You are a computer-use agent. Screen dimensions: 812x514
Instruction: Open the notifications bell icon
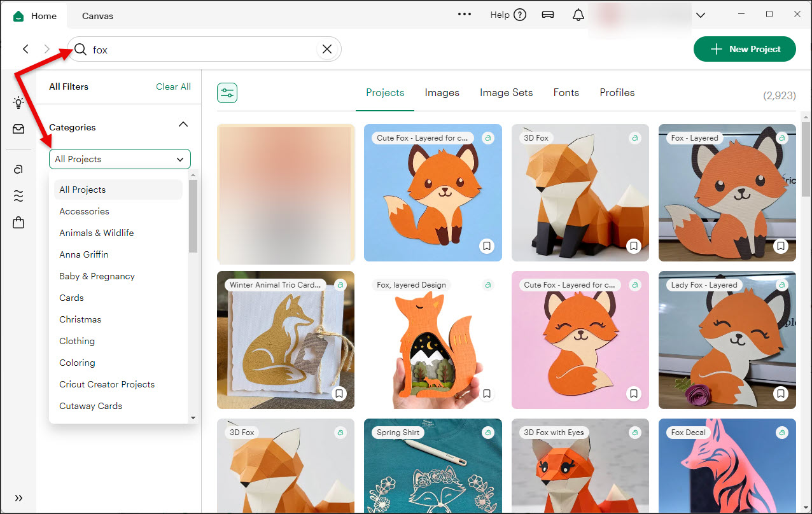pos(578,15)
